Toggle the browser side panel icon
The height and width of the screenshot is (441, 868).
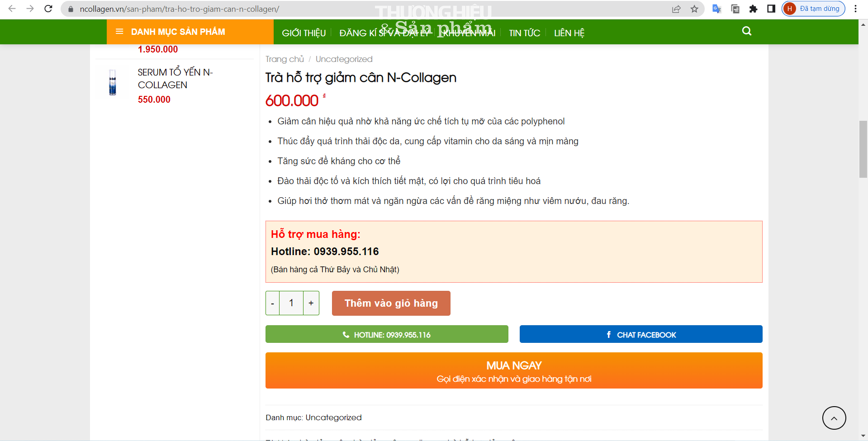[x=771, y=9]
